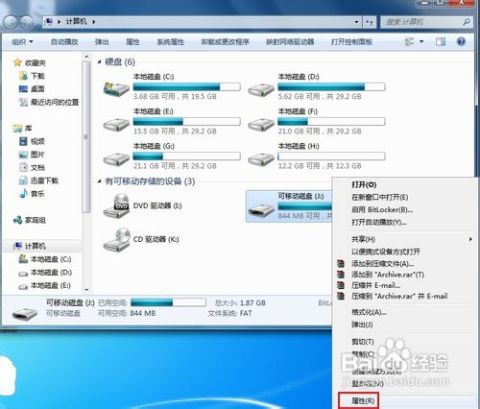
Task: Expand the address bar history dropdown arrow
Action: pyautogui.click(x=356, y=22)
